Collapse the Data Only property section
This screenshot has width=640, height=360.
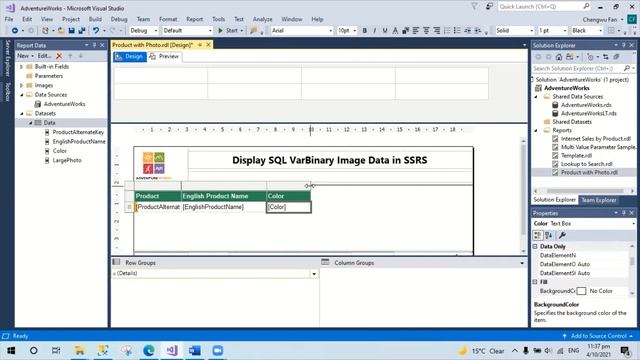[535, 247]
